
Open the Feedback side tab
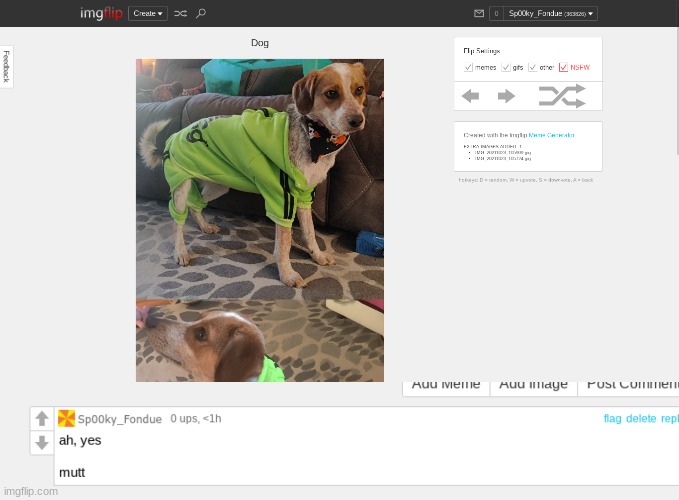click(x=6, y=67)
